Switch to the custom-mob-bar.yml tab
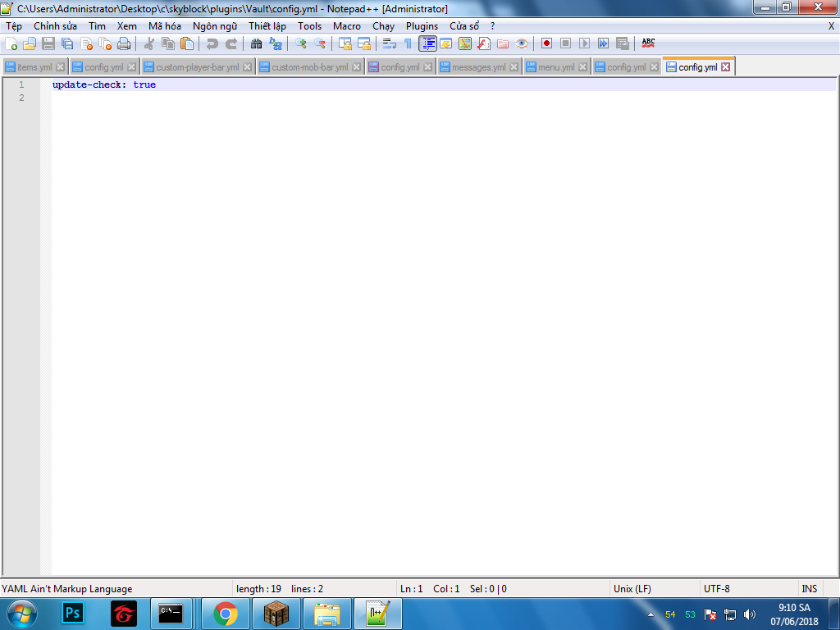The image size is (840, 630). tap(309, 67)
